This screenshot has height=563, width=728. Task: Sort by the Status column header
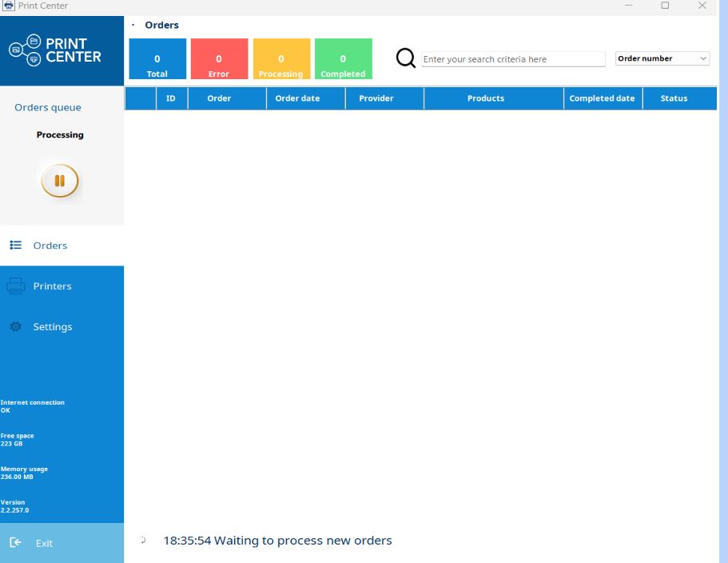pos(674,98)
